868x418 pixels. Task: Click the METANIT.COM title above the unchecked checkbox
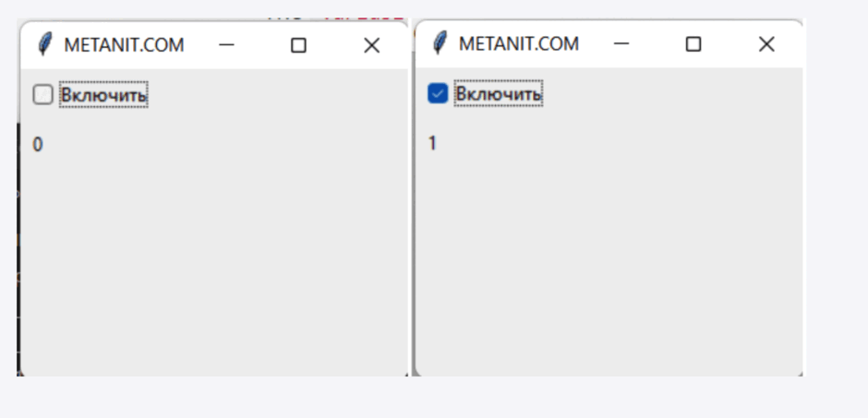tap(124, 45)
